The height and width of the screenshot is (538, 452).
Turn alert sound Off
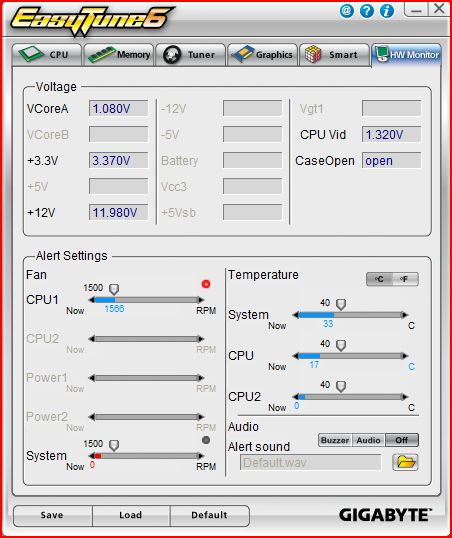402,440
